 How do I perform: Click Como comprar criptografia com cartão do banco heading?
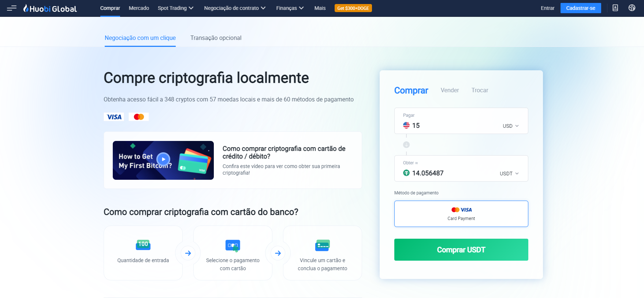click(x=201, y=212)
